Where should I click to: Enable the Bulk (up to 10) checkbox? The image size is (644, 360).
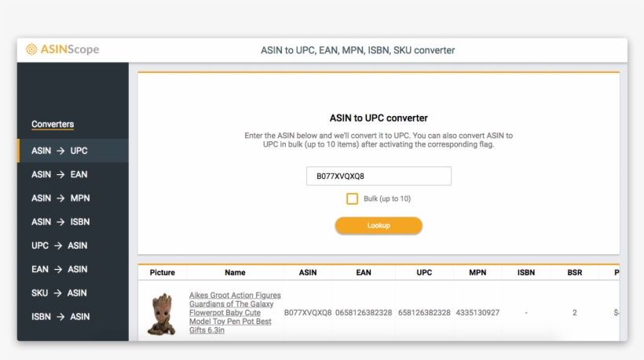click(x=352, y=199)
